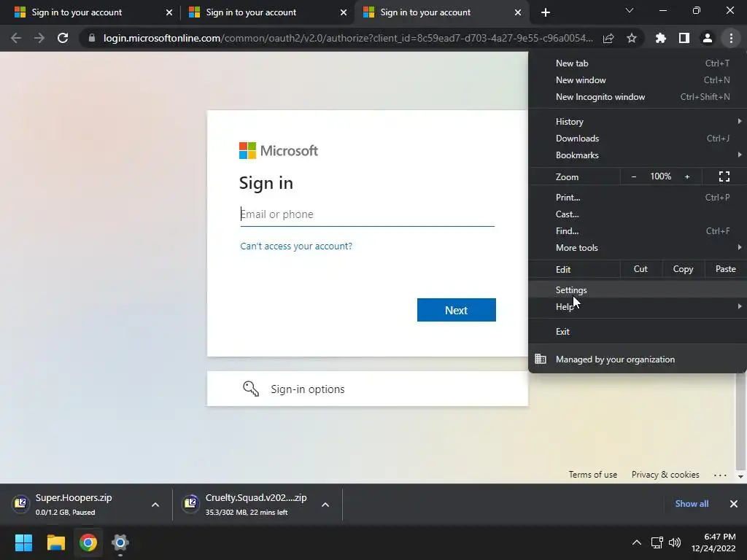Open the Extensions puzzle icon

point(661,38)
